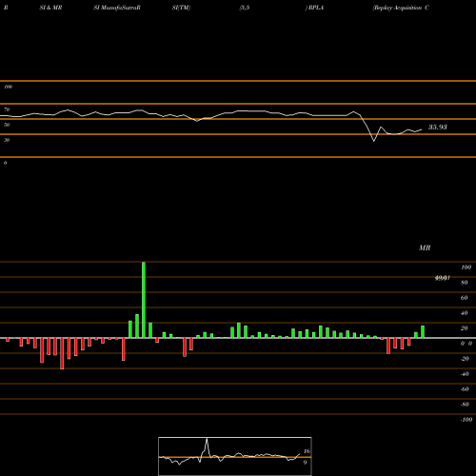Viewport: 476px width, 476px height.
Task: Click the RSI axis label 30
Action: point(7,140)
